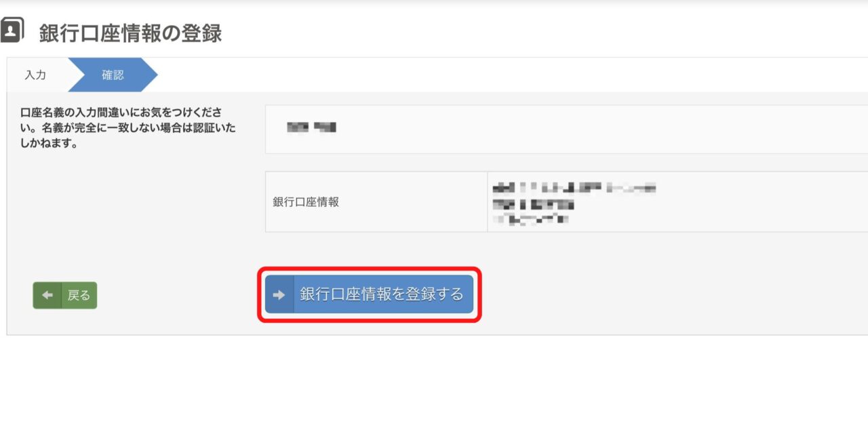Click the left arrow icon on 戻る button
868x434 pixels.
tap(47, 296)
